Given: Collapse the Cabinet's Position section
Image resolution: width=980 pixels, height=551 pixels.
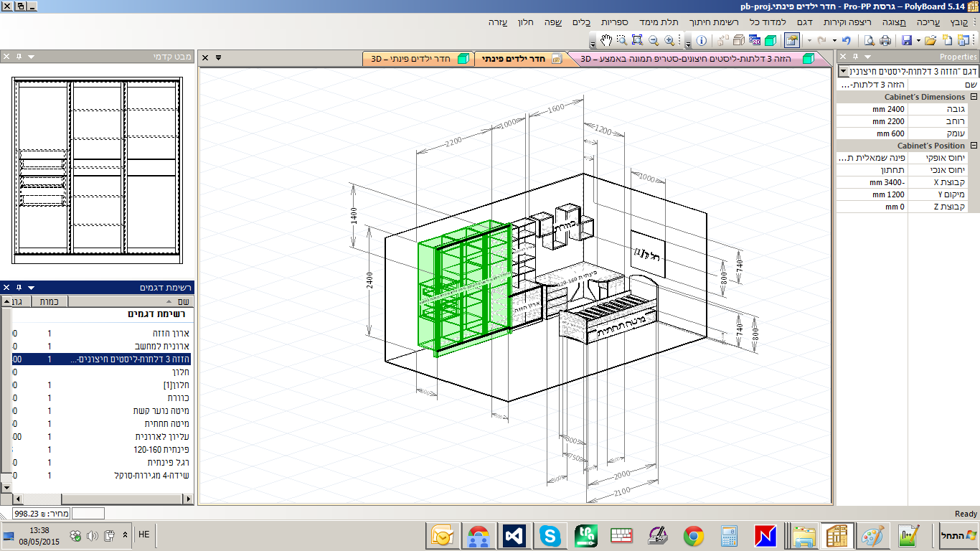Looking at the screenshot, I should [974, 146].
